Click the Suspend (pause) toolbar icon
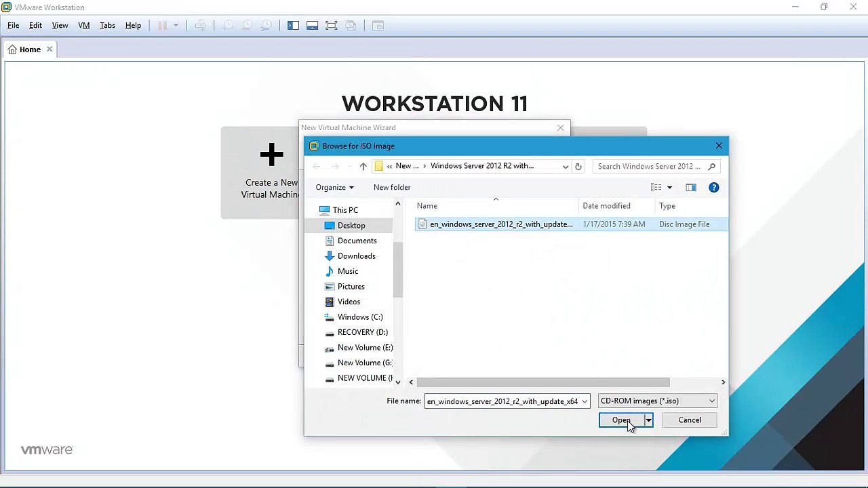The height and width of the screenshot is (488, 868). coord(163,26)
